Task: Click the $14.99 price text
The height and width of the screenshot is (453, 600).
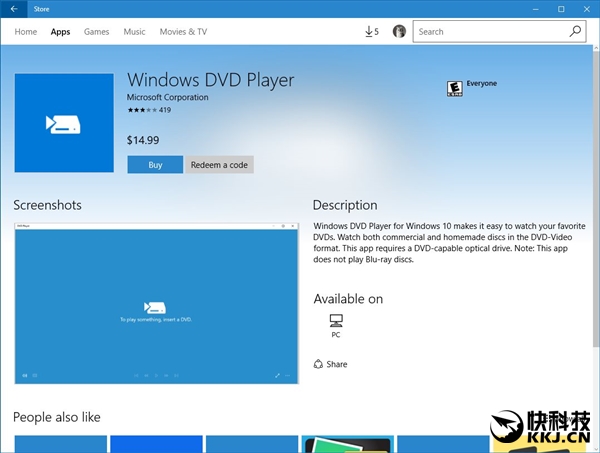Action: 143,140
